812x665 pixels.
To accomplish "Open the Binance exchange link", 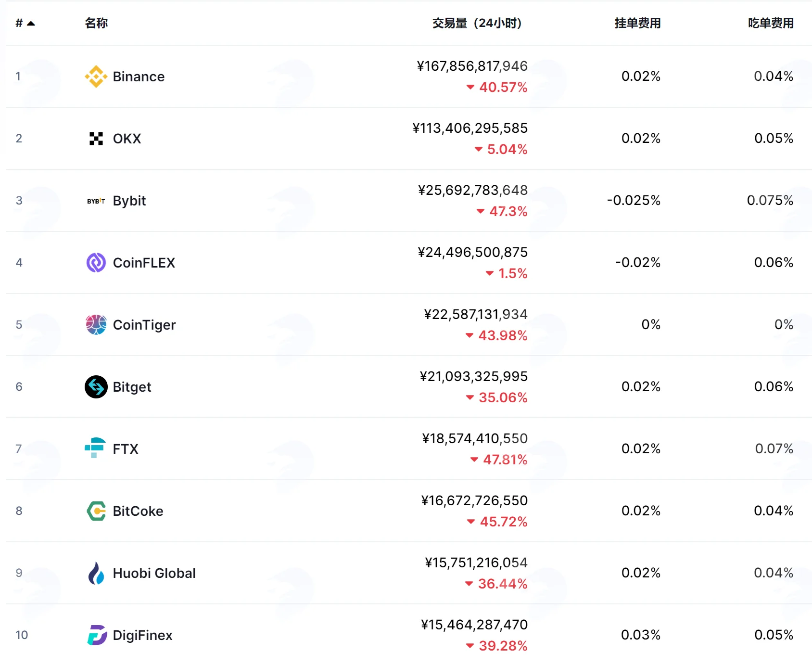I will pyautogui.click(x=139, y=77).
